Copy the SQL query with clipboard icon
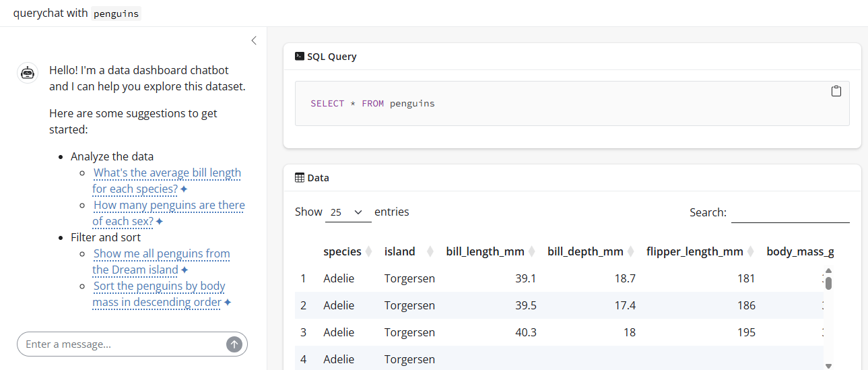Image resolution: width=868 pixels, height=370 pixels. click(x=836, y=91)
